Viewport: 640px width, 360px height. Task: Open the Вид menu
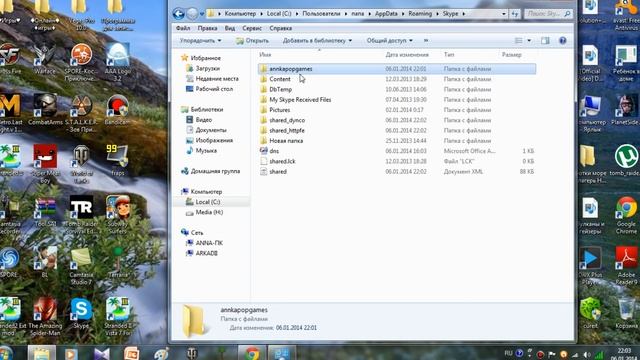[230, 28]
